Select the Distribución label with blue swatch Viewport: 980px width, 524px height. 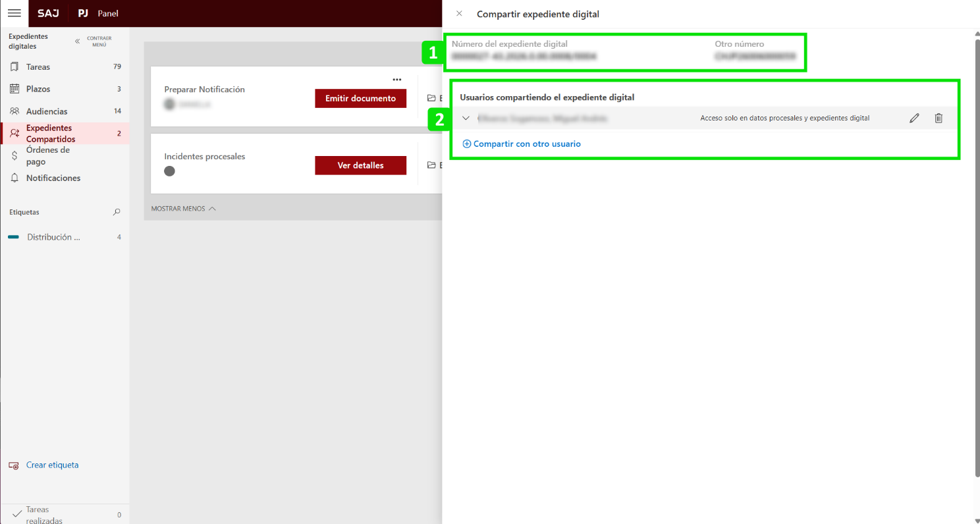pos(53,237)
